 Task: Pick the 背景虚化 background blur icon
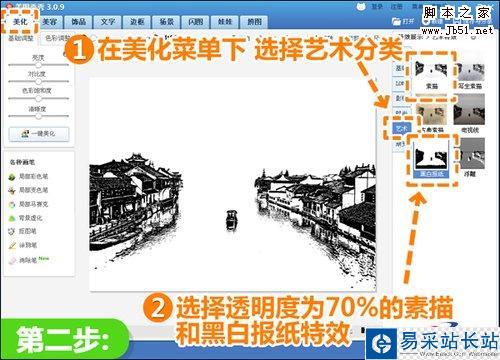[12, 218]
